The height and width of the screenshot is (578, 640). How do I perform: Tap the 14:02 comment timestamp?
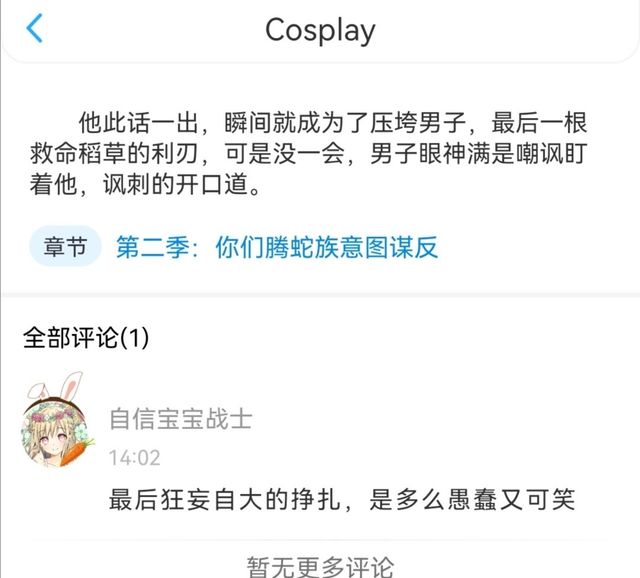pyautogui.click(x=135, y=458)
